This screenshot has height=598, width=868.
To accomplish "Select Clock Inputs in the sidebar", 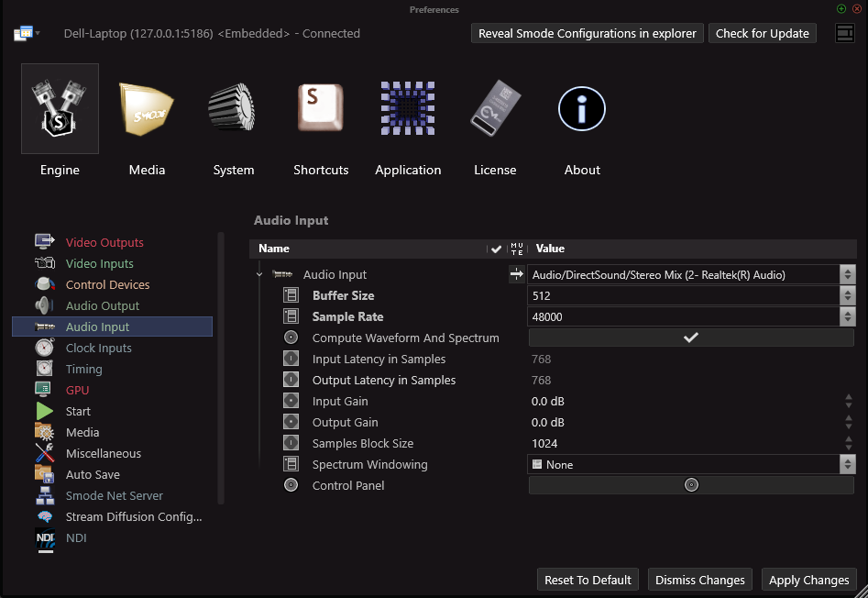I will click(98, 348).
